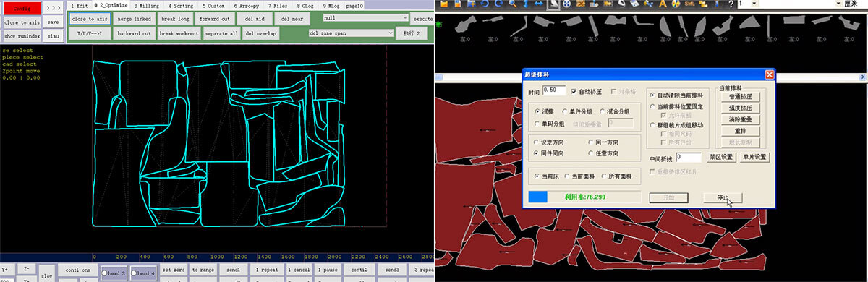Click the set zero button
This screenshot has height=282, width=868.
point(174,270)
